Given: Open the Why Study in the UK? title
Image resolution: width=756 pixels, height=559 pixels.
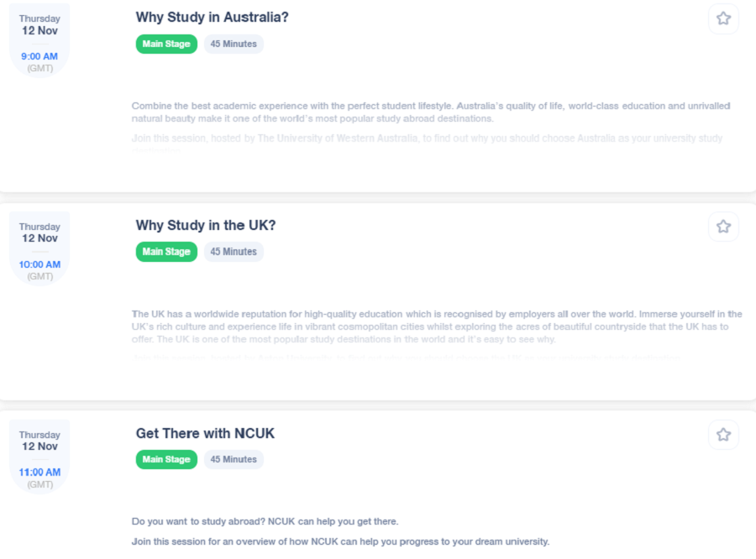Looking at the screenshot, I should 206,225.
